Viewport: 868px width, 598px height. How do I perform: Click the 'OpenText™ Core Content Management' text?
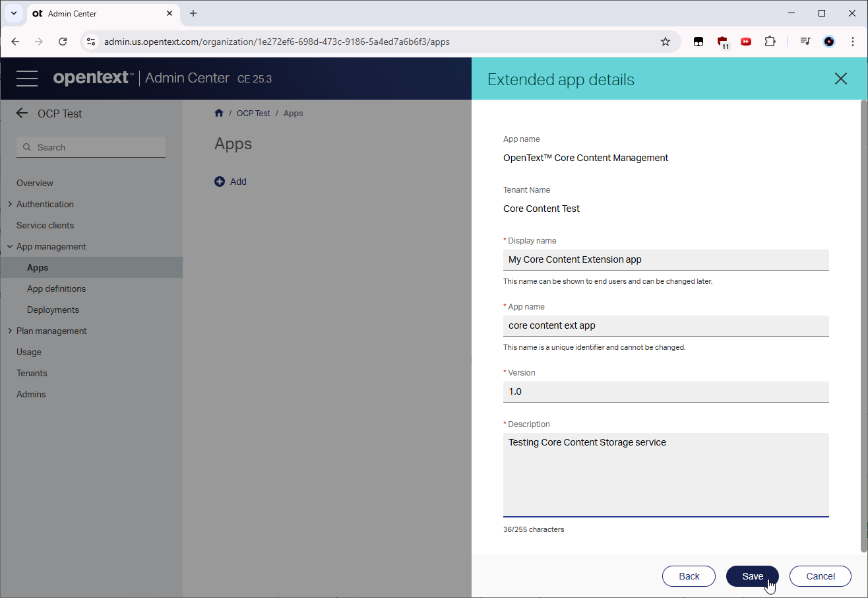point(586,158)
